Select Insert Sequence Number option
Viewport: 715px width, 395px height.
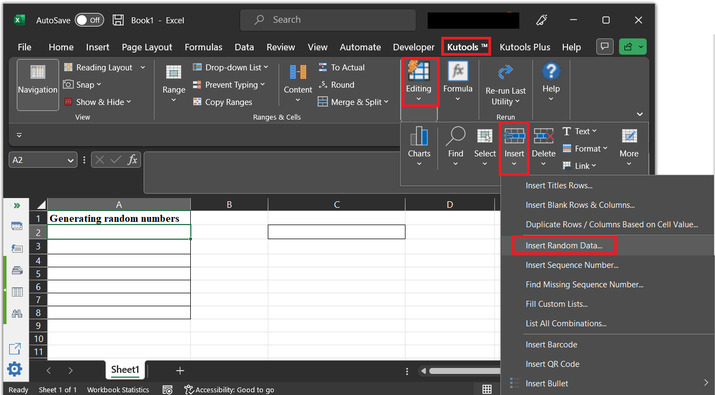click(x=572, y=265)
